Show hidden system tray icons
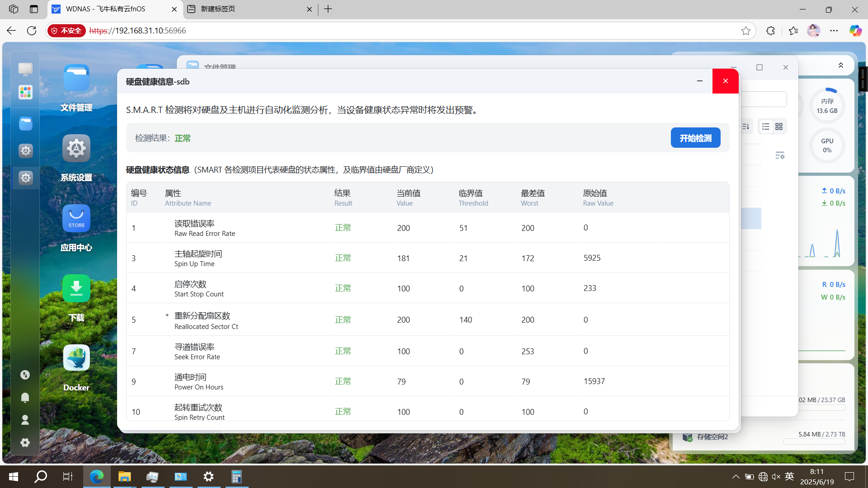 (x=736, y=476)
